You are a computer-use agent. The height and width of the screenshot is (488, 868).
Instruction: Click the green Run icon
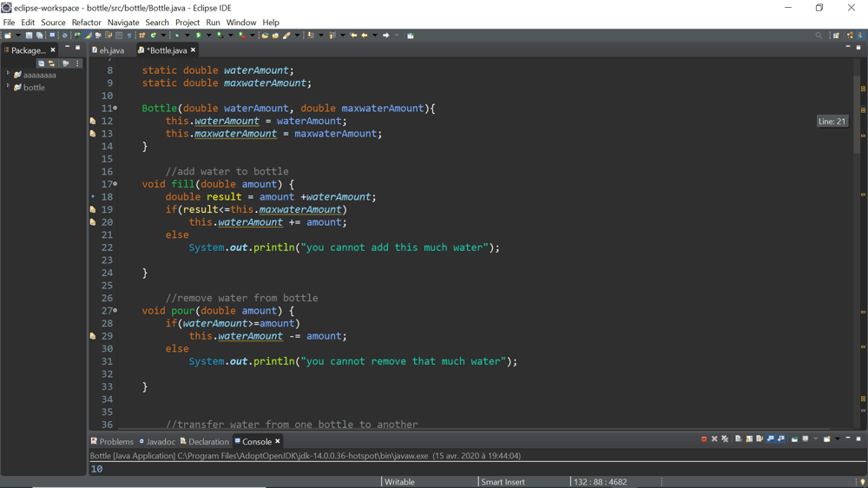coord(198,36)
